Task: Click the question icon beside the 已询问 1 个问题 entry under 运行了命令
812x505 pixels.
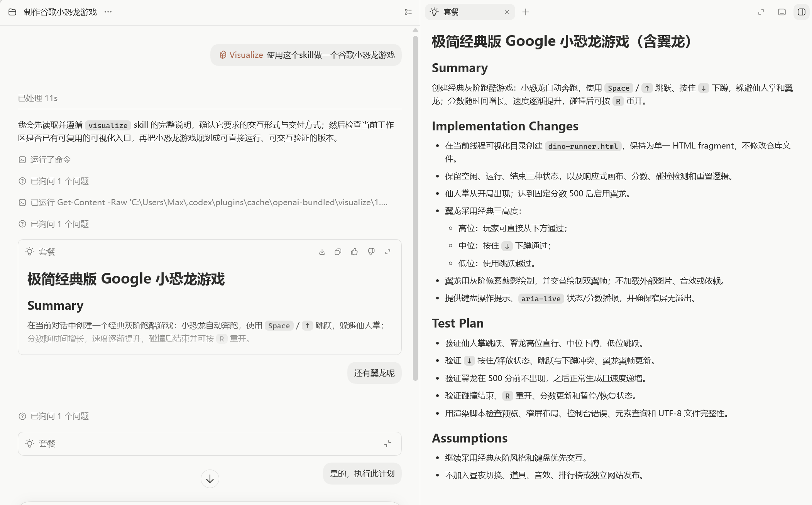Action: pyautogui.click(x=22, y=181)
